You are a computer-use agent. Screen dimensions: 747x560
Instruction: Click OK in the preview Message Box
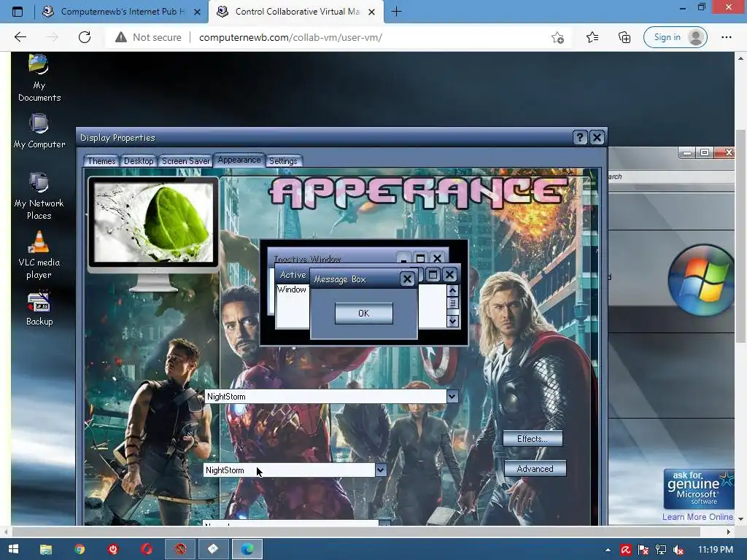364,314
